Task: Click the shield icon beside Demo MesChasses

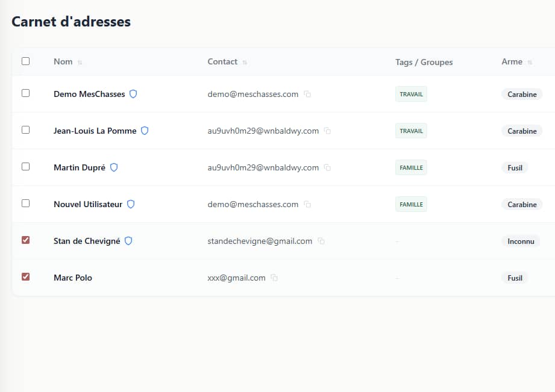Action: click(x=133, y=94)
